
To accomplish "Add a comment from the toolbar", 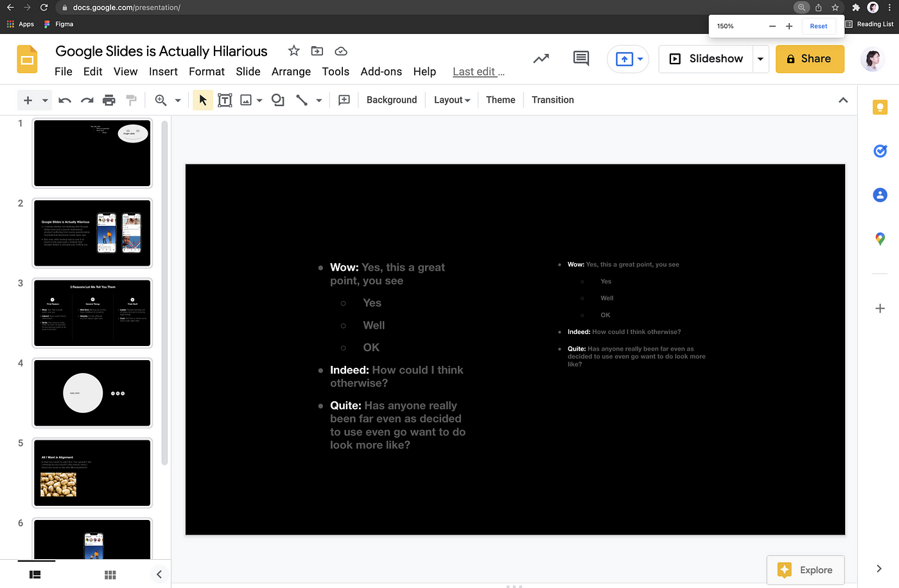I will (x=344, y=100).
